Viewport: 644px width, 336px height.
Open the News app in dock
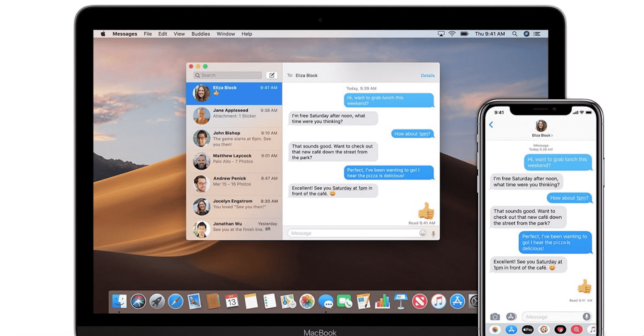pos(419,302)
